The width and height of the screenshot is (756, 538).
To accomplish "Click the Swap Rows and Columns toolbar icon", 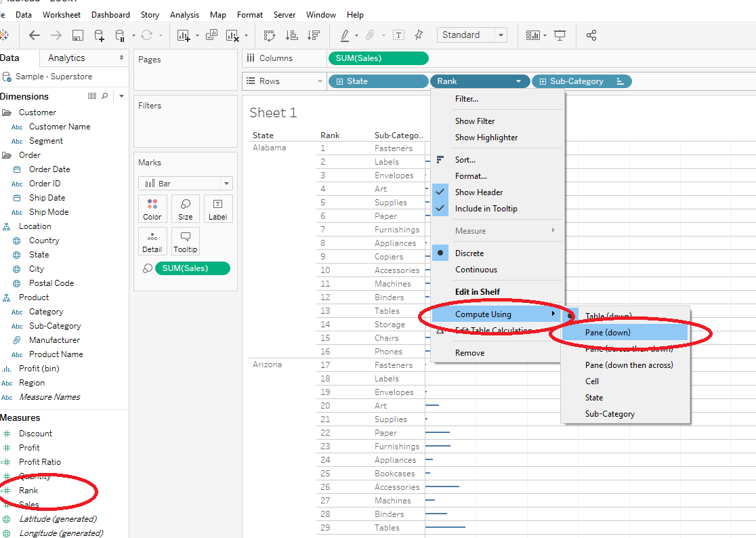I will tap(269, 35).
